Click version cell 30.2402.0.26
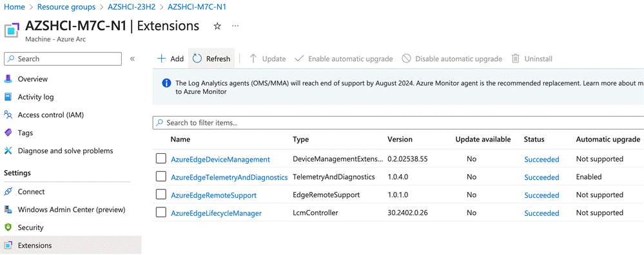644x255 pixels. pyautogui.click(x=409, y=212)
